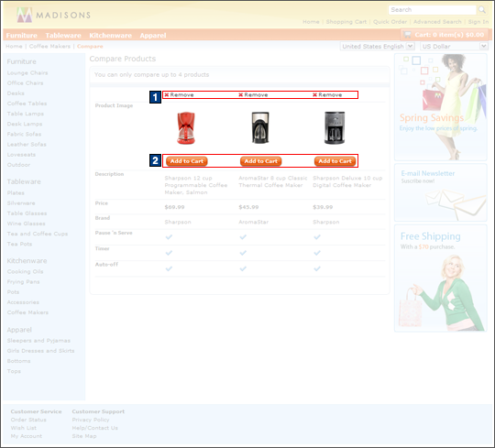The image size is (495, 448).
Task: Click Coffee Makers in the breadcrumb
Action: (x=49, y=47)
